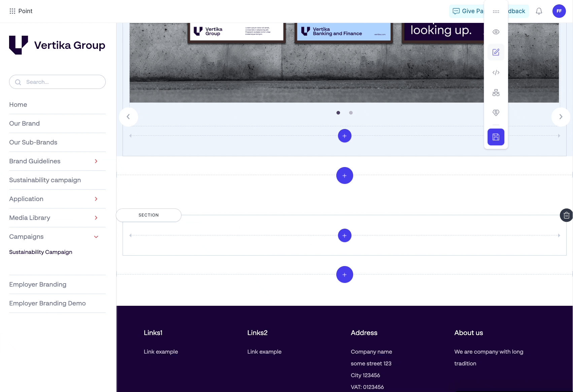573x392 pixels.
Task: Go to next carousel slide
Action: pos(561,117)
